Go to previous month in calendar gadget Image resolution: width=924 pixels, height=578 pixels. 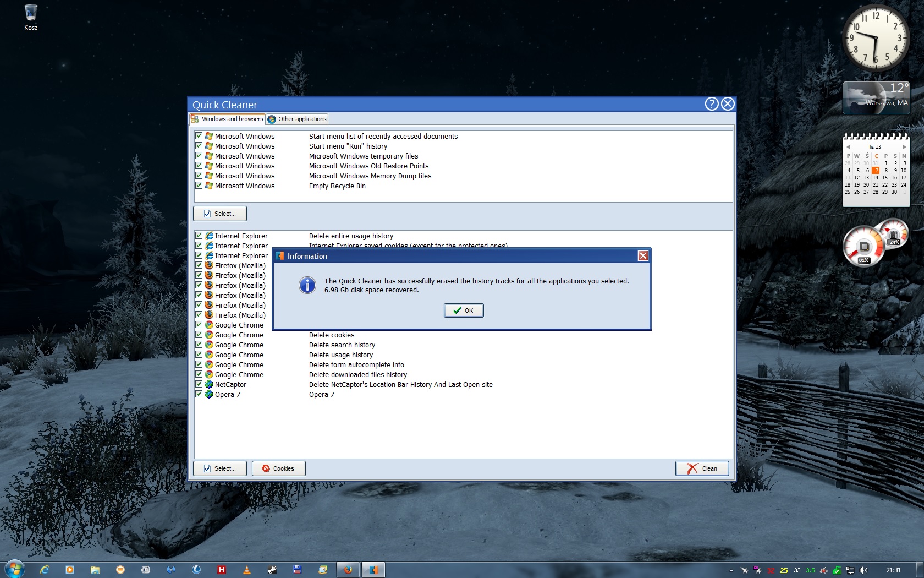pyautogui.click(x=848, y=147)
